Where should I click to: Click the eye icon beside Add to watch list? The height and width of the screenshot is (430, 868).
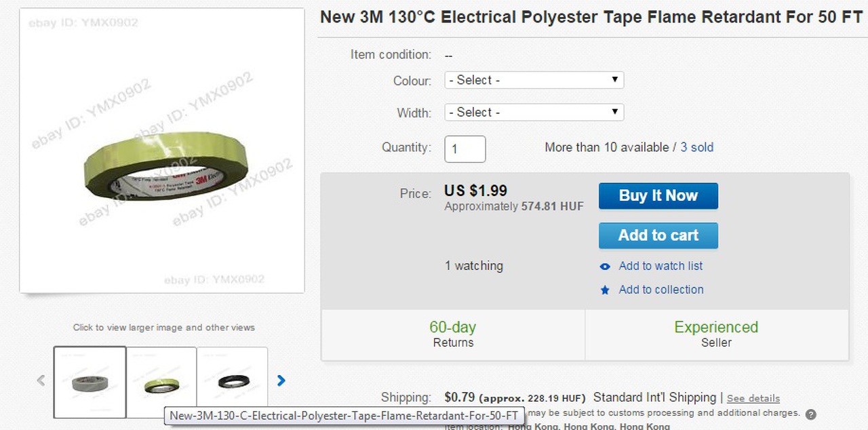click(605, 267)
